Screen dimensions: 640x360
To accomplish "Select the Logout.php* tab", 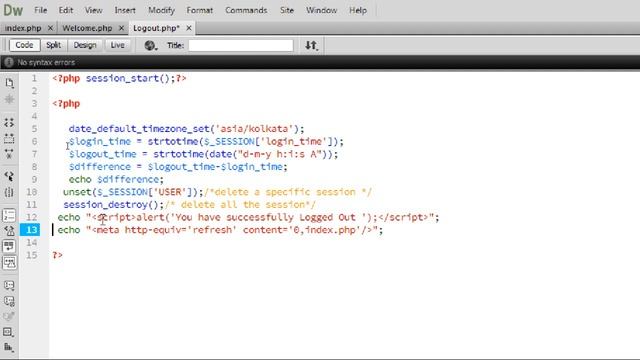I will click(156, 28).
